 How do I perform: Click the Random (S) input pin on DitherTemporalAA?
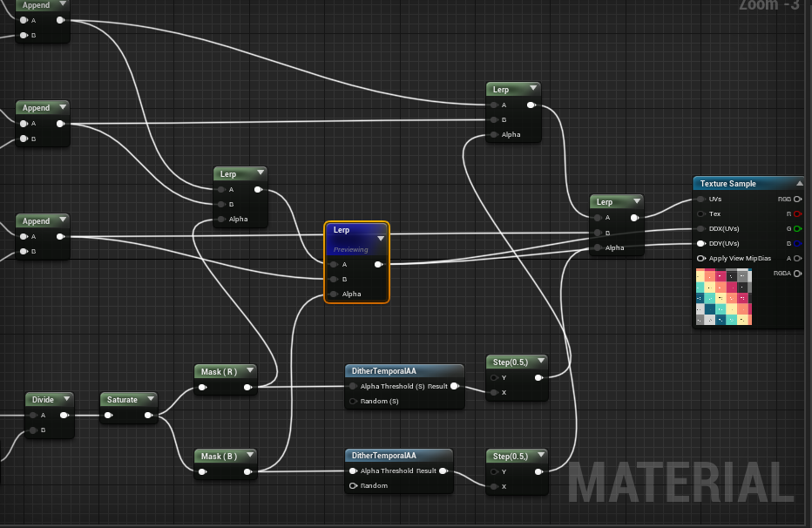coord(353,401)
